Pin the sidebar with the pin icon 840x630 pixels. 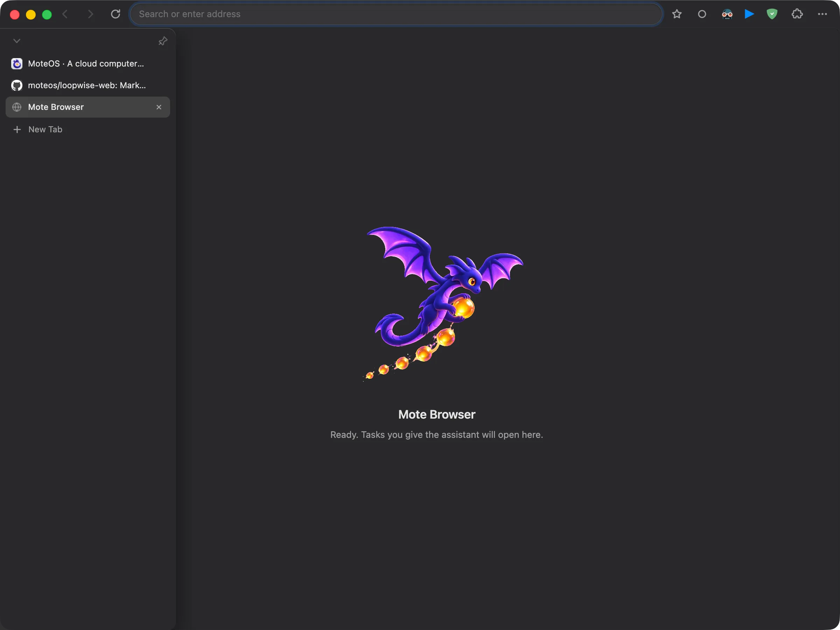click(x=163, y=41)
